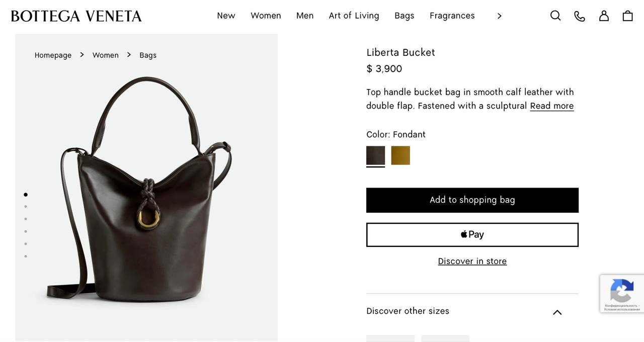Select the last carousel navigation dot
The width and height of the screenshot is (644, 342).
click(x=25, y=256)
